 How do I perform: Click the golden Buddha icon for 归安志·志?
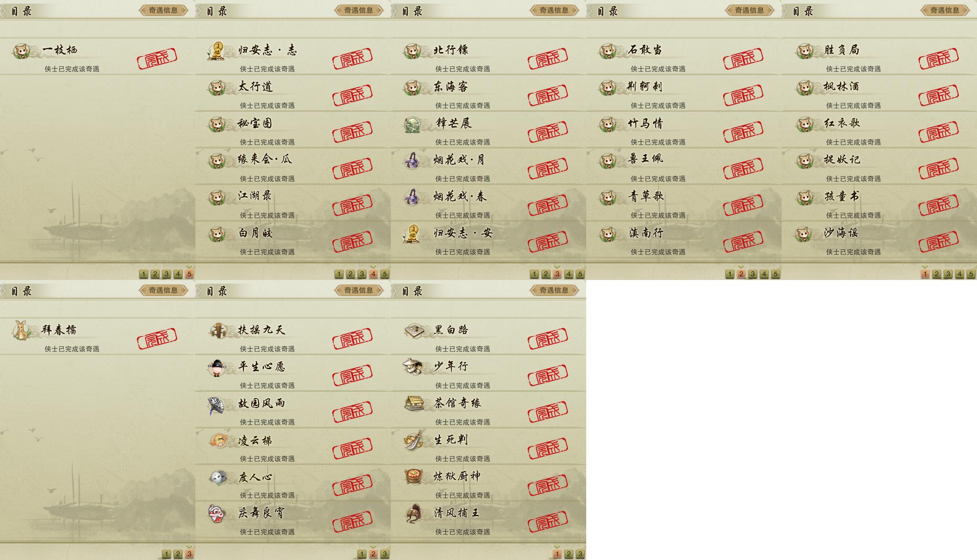click(217, 51)
